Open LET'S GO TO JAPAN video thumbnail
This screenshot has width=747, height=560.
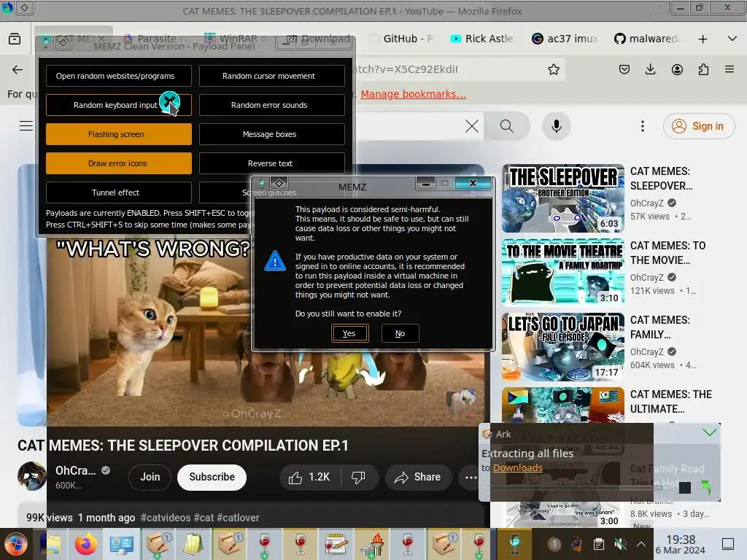tap(563, 346)
